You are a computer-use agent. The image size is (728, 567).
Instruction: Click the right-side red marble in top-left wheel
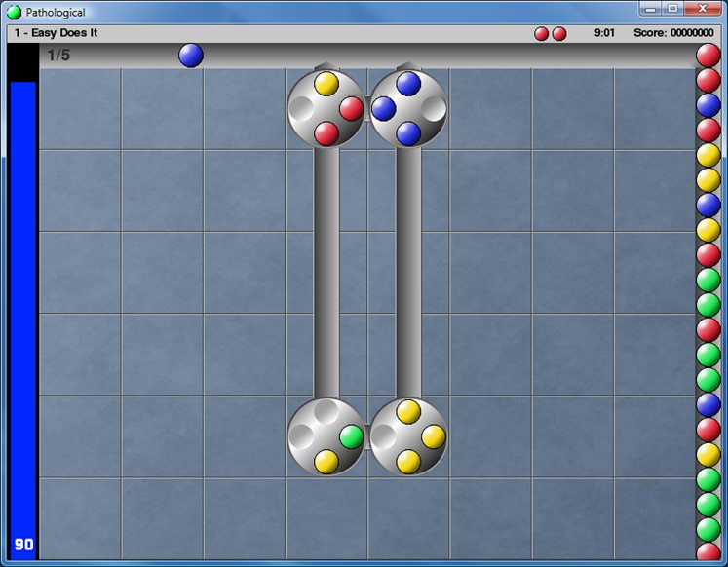[x=352, y=109]
